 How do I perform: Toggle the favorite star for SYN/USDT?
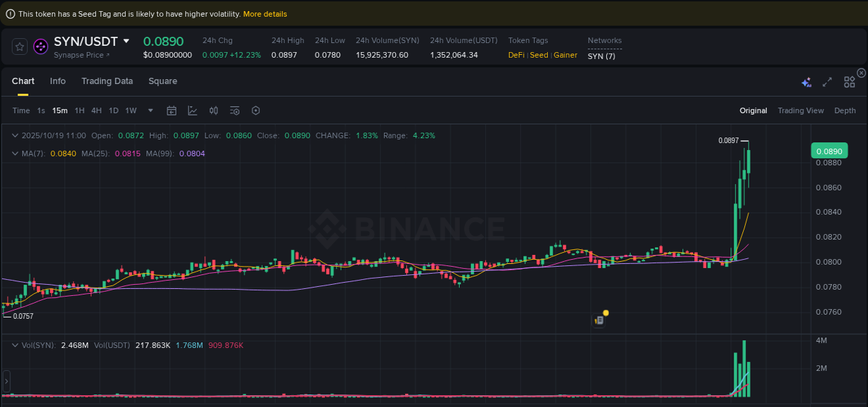[19, 46]
